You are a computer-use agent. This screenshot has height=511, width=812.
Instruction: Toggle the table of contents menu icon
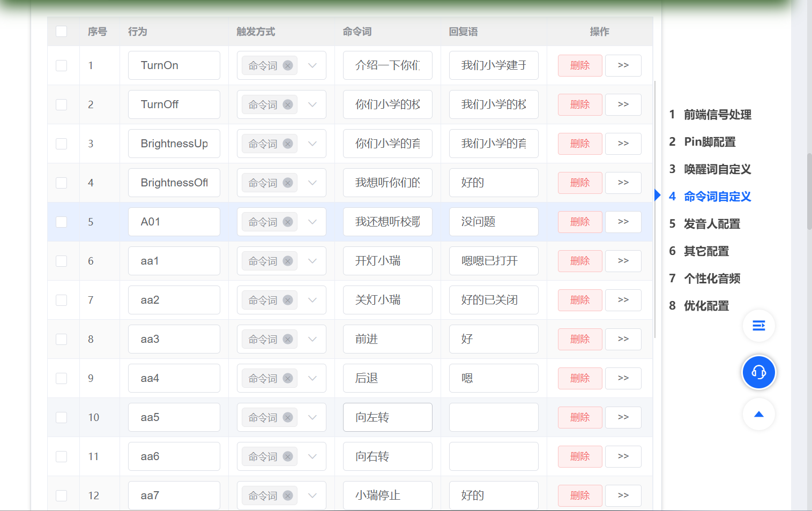coord(758,326)
